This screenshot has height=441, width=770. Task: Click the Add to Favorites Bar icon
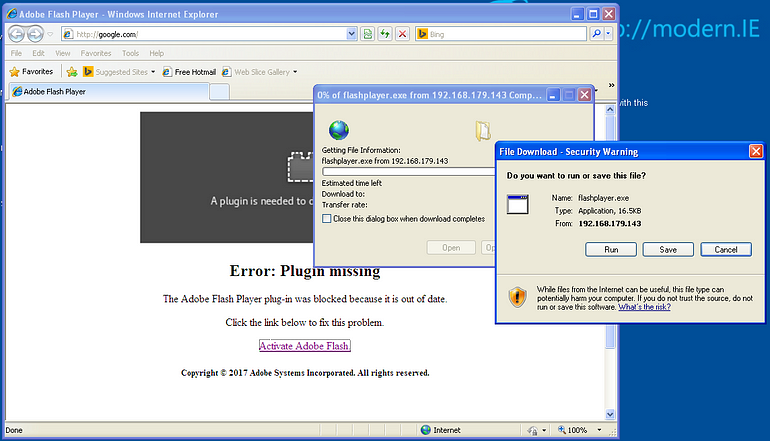(x=72, y=72)
